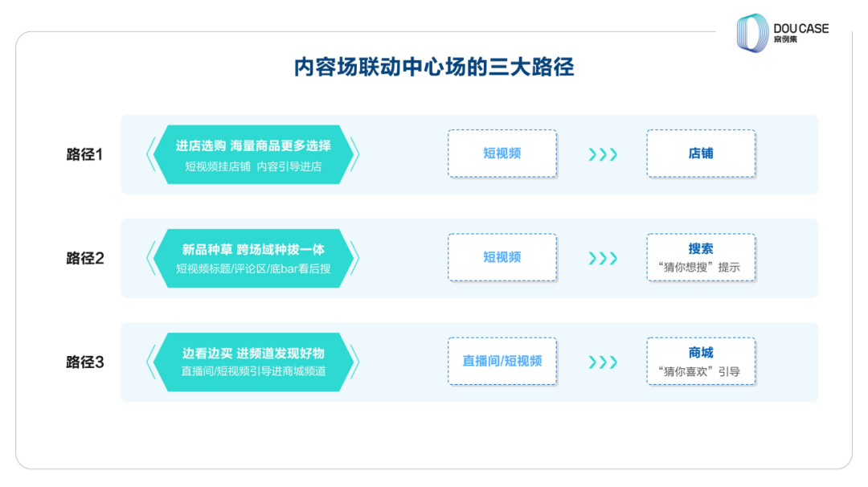This screenshot has height=487, width=868.
Task: Click the 路径2 label
Action: [85, 258]
